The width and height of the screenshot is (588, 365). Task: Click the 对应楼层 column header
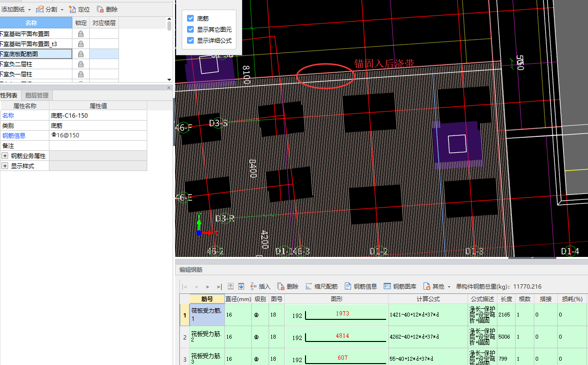[x=104, y=23]
